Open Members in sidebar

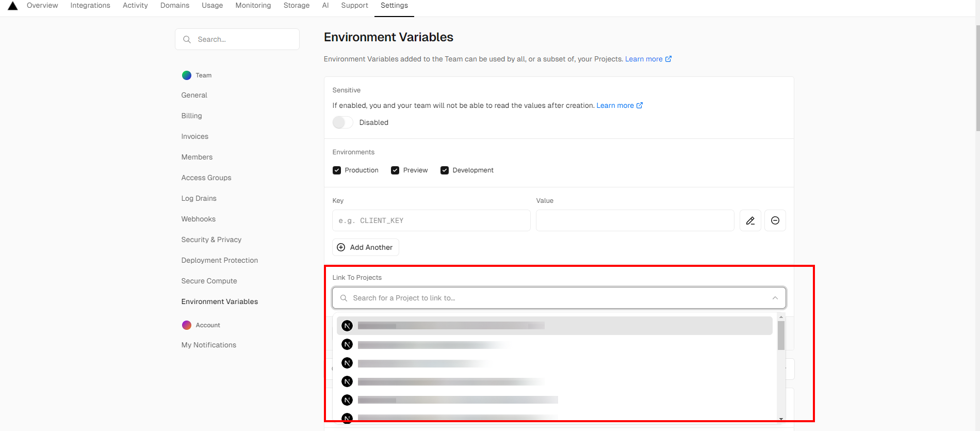(x=197, y=157)
